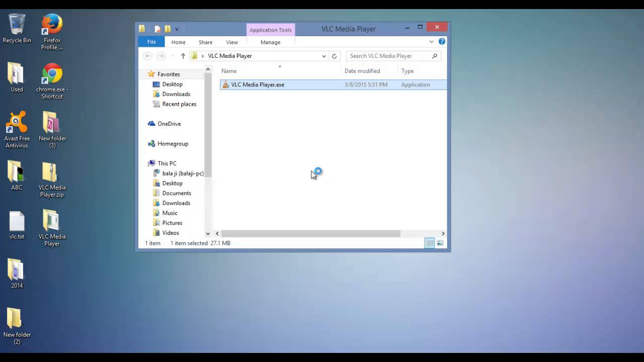
Task: Select the New folder (3) desktop icon
Action: [x=52, y=130]
